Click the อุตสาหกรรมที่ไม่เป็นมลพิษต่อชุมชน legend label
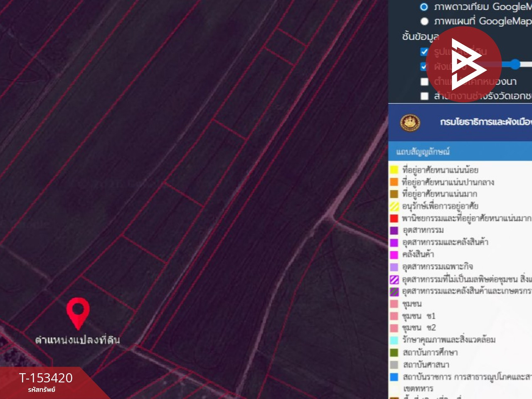The image size is (532, 399). (467, 279)
